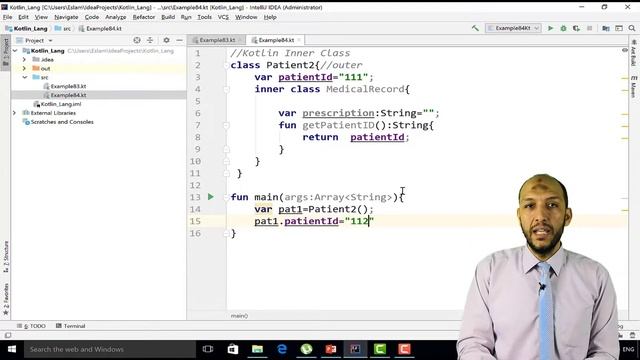Select the Example84.kt editor tab
The image size is (640, 360).
click(276, 40)
